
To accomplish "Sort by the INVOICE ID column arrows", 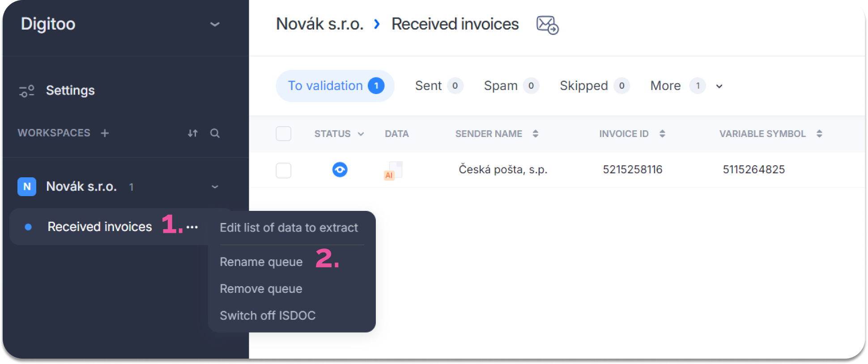I will (662, 133).
